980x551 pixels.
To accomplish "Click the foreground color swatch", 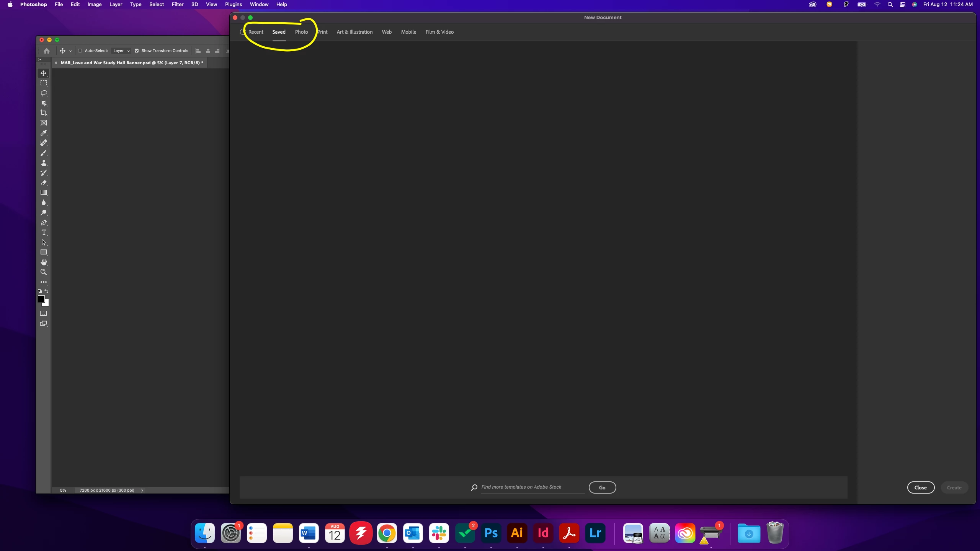I will (x=41, y=299).
